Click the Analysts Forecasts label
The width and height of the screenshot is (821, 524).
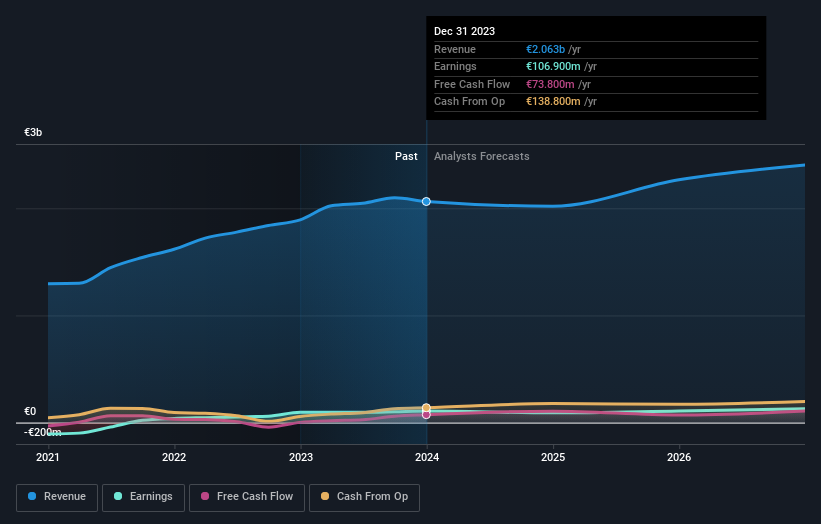coord(482,157)
